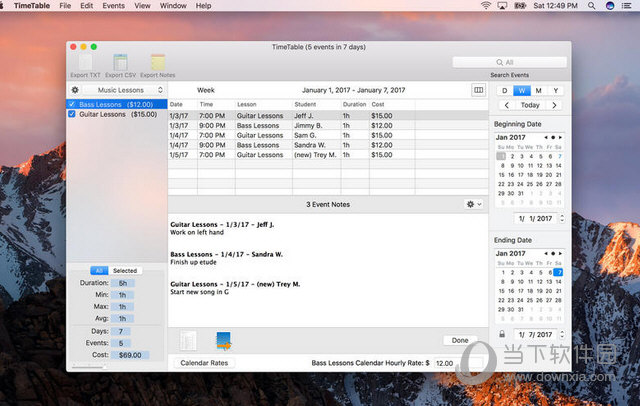This screenshot has height=406, width=640.
Task: Click the Search Events field
Action: [x=509, y=62]
